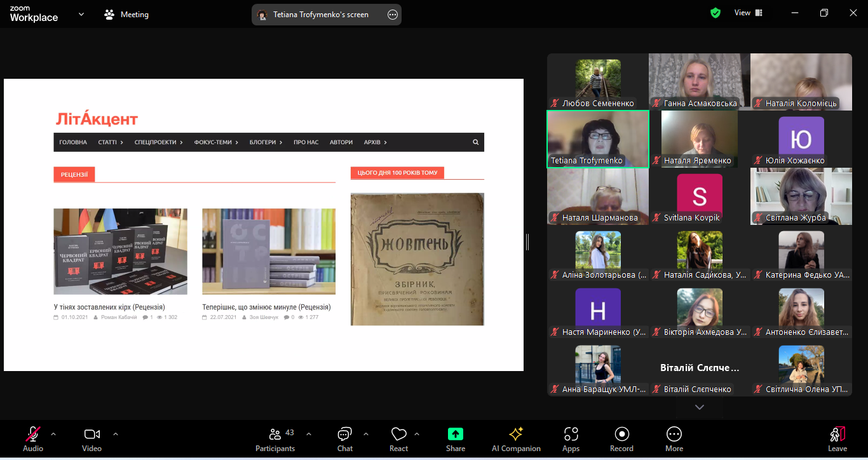Change layout with the View button
Viewport: 868px width, 460px height.
749,13
